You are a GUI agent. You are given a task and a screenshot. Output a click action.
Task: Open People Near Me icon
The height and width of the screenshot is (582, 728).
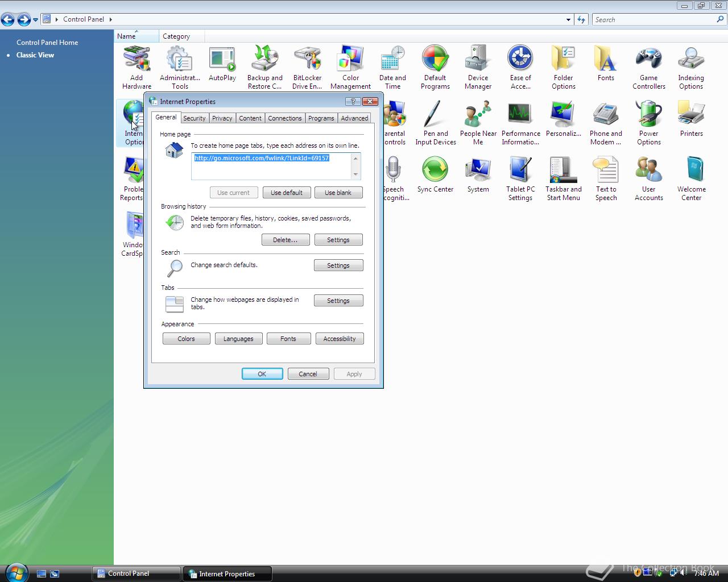point(478,123)
